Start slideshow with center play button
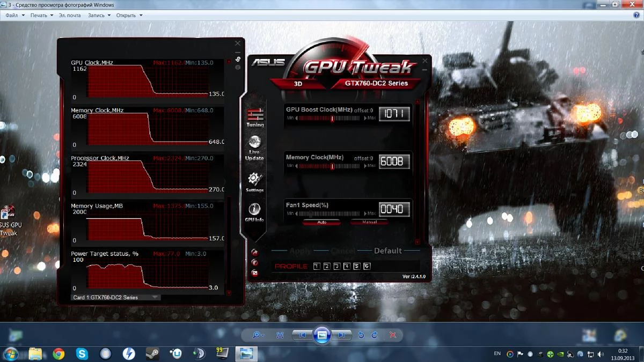Viewport: 644px width, 362px height. pos(321,335)
